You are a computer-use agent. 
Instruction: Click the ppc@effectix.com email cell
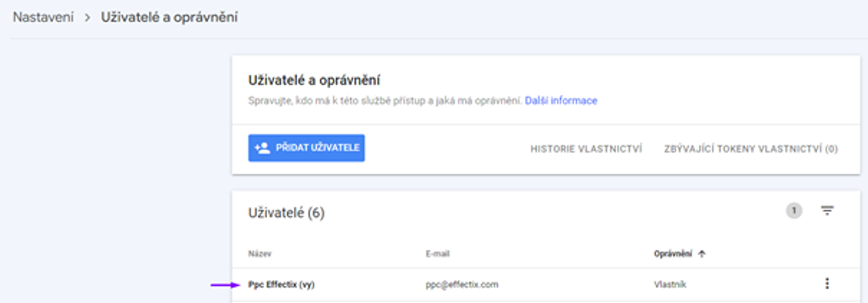pos(462,285)
